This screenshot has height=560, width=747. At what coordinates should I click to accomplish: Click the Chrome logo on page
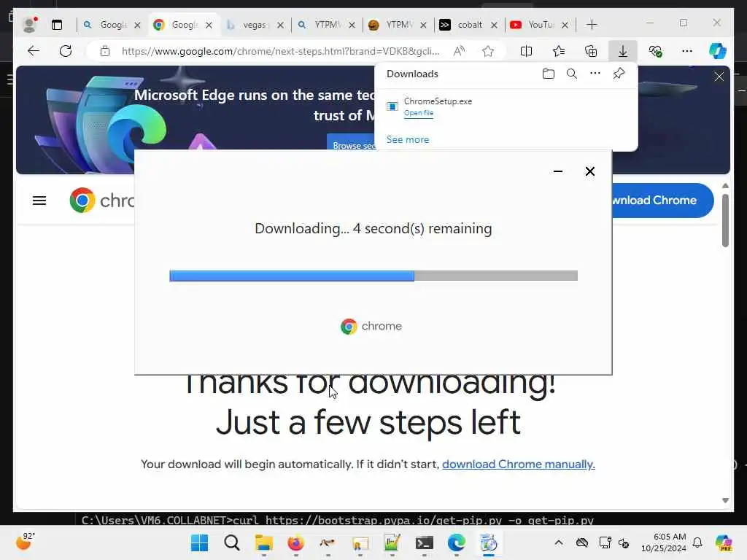pyautogui.click(x=82, y=200)
